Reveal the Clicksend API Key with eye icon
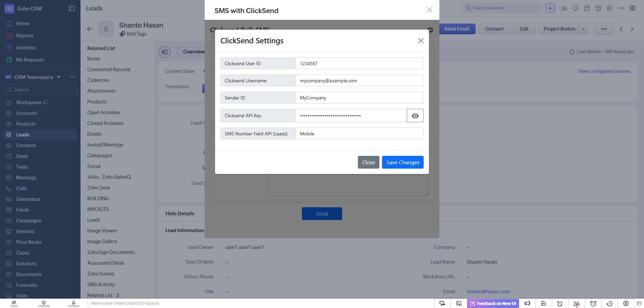This screenshot has height=308, width=644. pos(415,116)
